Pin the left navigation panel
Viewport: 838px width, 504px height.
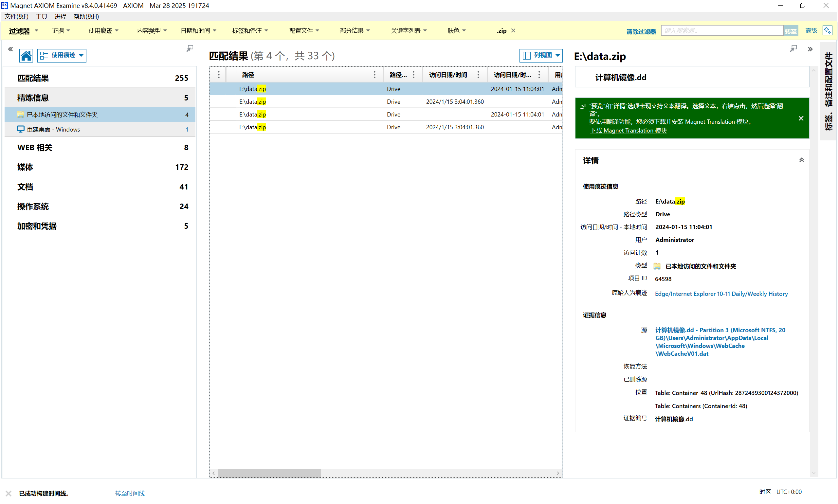[x=190, y=48]
